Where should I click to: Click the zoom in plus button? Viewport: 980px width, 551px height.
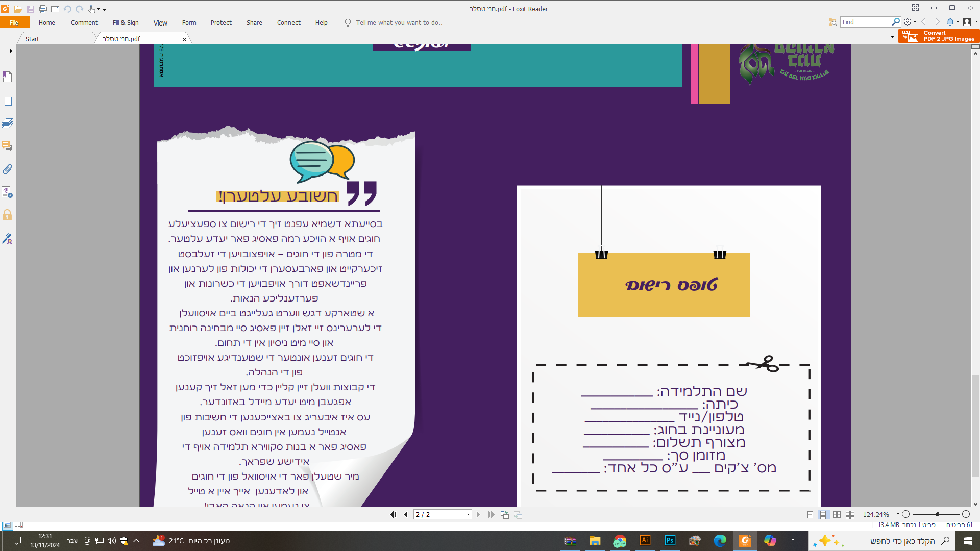[966, 514]
